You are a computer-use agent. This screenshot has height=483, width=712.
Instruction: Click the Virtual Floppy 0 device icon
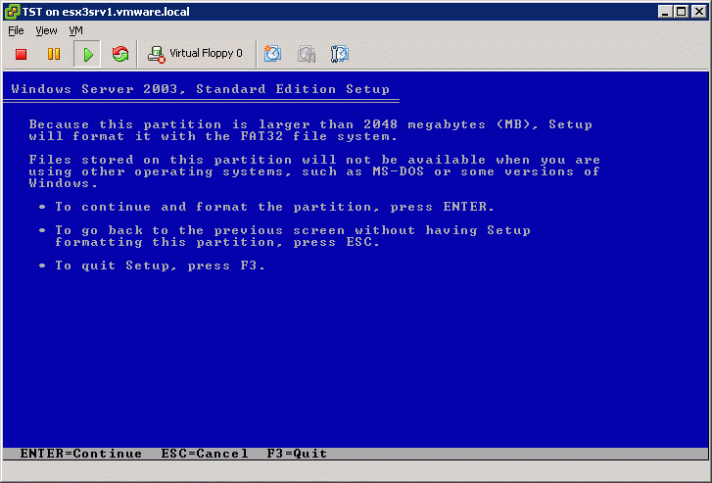[156, 54]
